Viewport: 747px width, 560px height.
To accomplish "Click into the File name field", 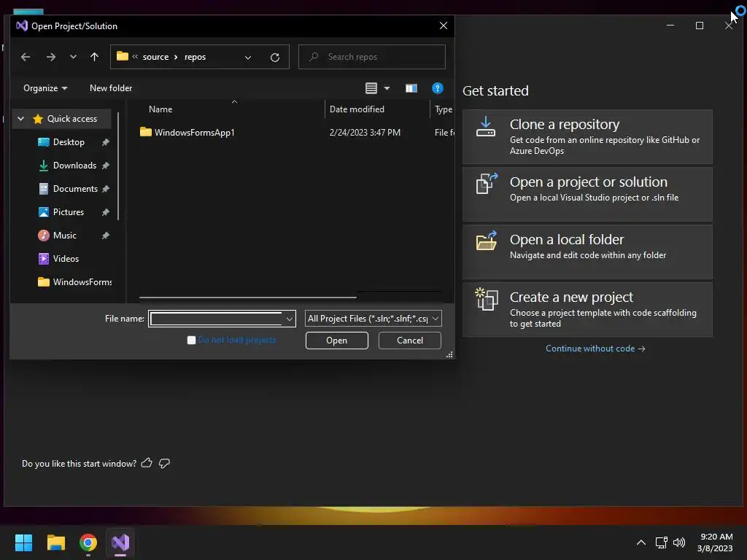I will pos(216,319).
